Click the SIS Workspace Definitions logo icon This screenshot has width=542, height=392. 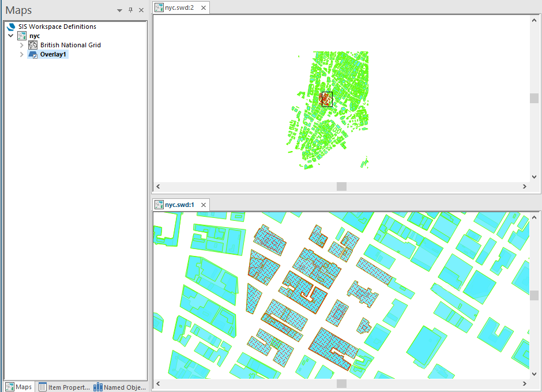[12, 27]
